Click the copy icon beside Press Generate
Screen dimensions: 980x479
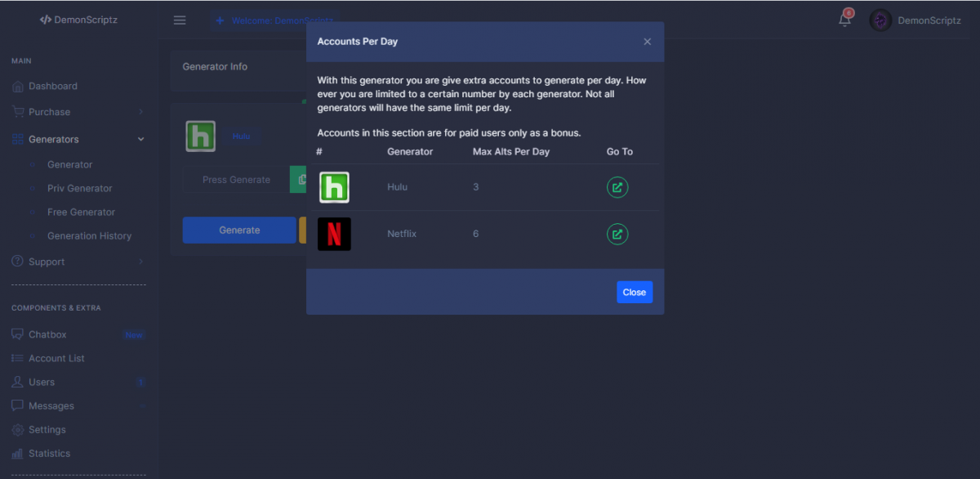click(x=300, y=180)
